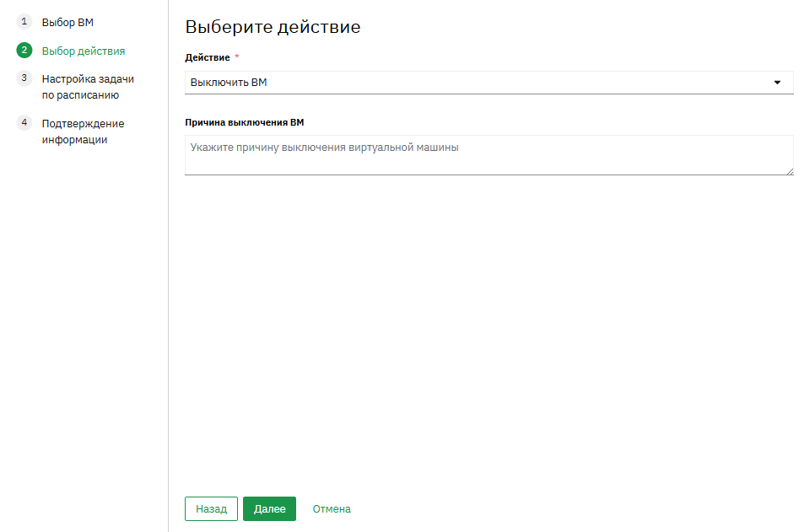Screen dimensions: 810x532
Task: Click the Причина выключения ВМ label
Action: (245, 122)
